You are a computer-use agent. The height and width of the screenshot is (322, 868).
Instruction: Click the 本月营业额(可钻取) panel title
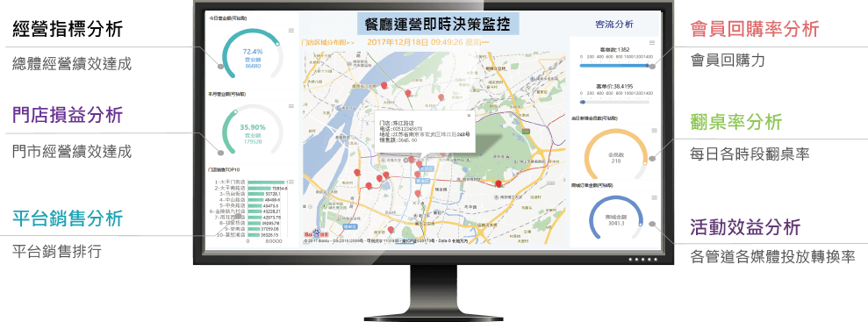[228, 94]
